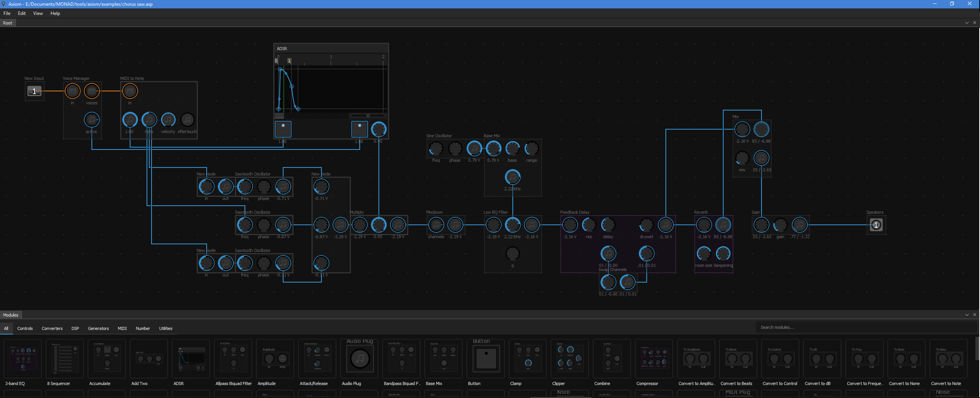Image resolution: width=980 pixels, height=398 pixels.
Task: Click the Low BQ Filter 'q' knob
Action: (512, 253)
